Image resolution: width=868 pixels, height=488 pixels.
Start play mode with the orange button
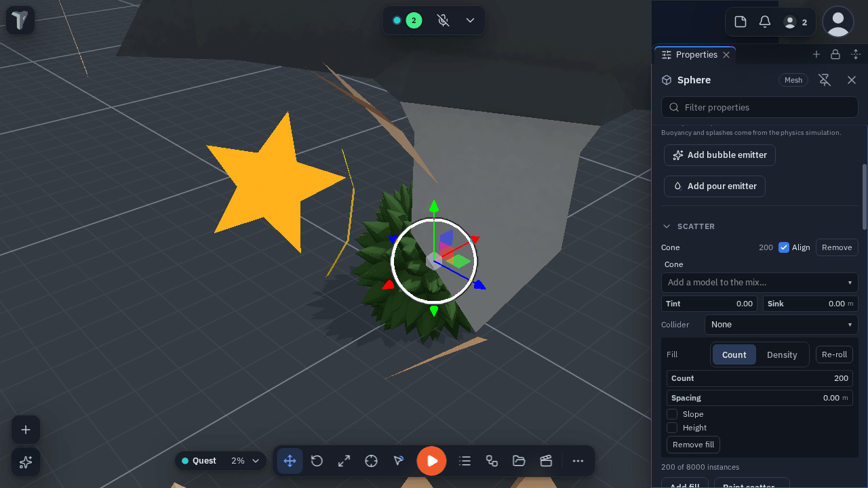[431, 461]
